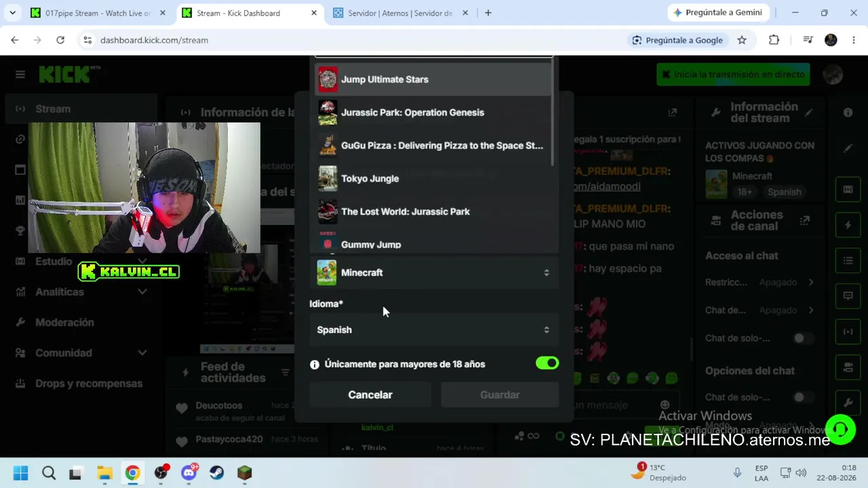Image resolution: width=868 pixels, height=488 pixels.
Task: Select The Lost World: Jurassic Park category
Action: tap(433, 211)
